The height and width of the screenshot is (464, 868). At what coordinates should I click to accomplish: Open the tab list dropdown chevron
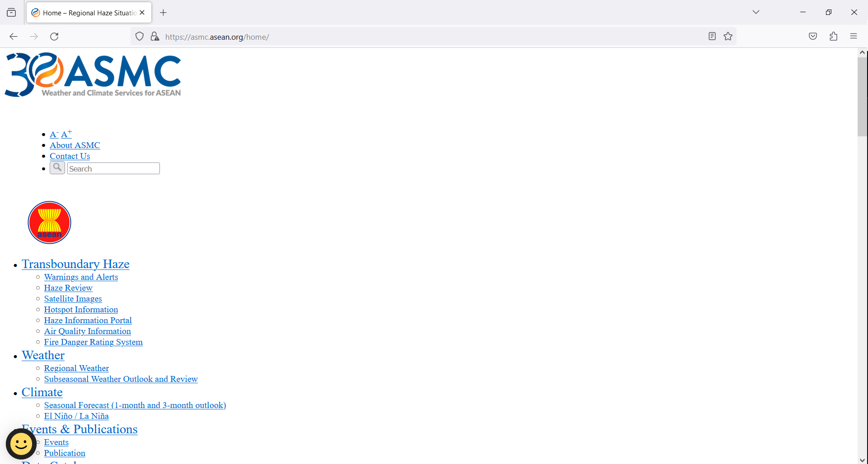tap(756, 12)
